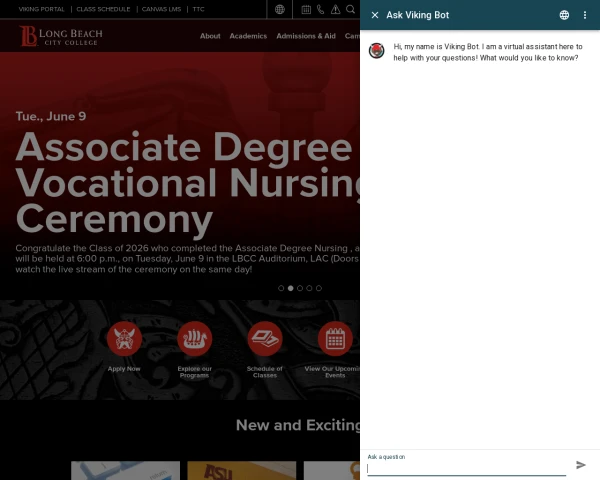
Task: Open chat language globe in Viking Bot header
Action: click(x=564, y=15)
